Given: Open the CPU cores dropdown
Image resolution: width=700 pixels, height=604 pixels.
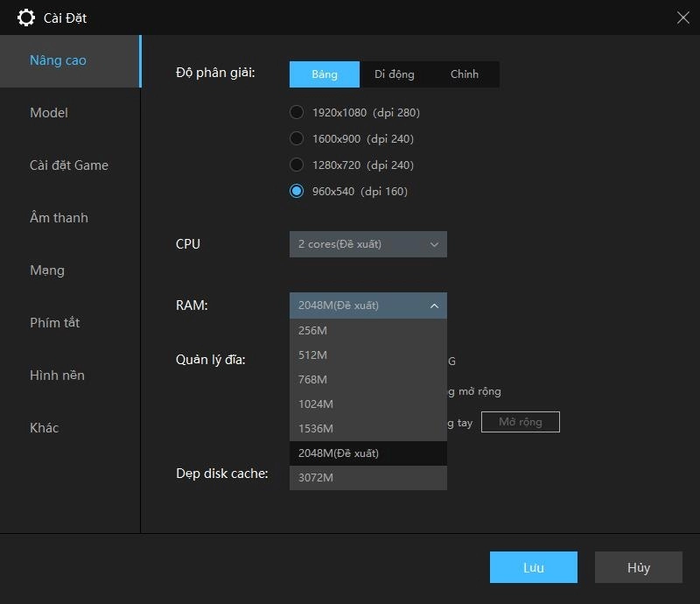Looking at the screenshot, I should [367, 244].
